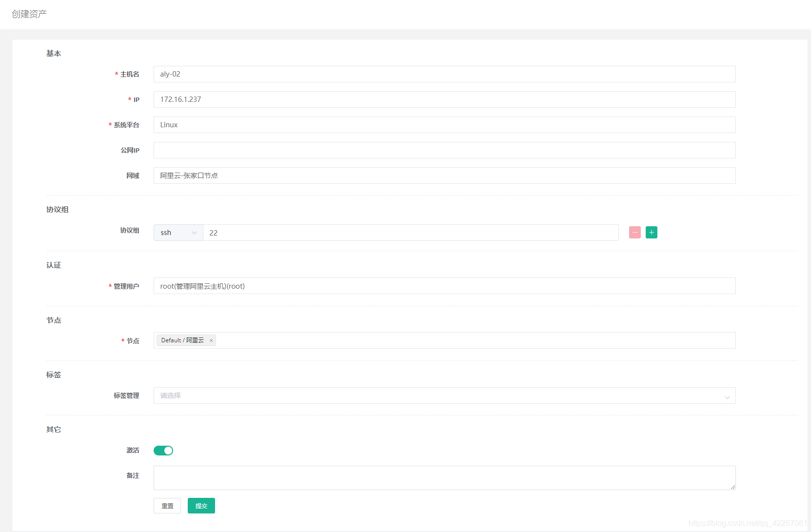Click the green plus add-protocol button
Image resolution: width=811 pixels, height=532 pixels.
(651, 233)
